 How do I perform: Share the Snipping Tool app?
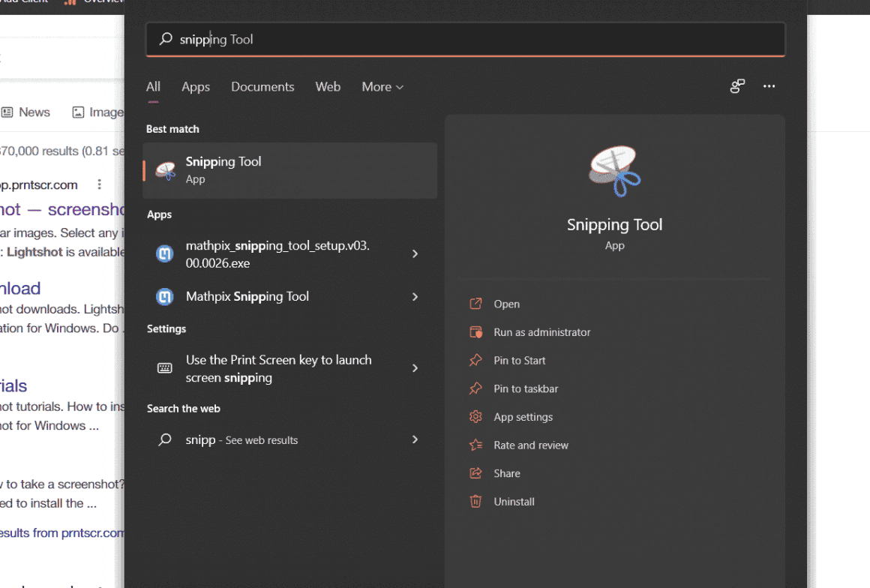coord(507,473)
